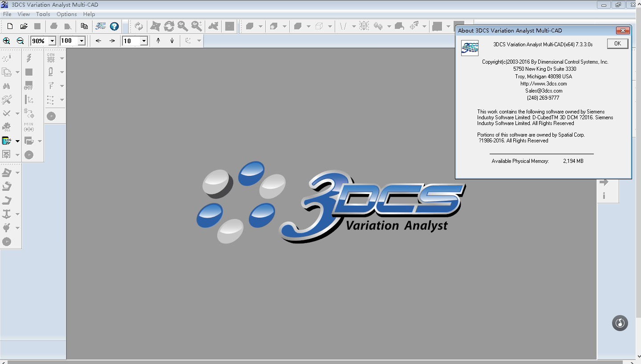This screenshot has width=641, height=364.
Task: Click the GEN grid icon
Action: pos(51,58)
